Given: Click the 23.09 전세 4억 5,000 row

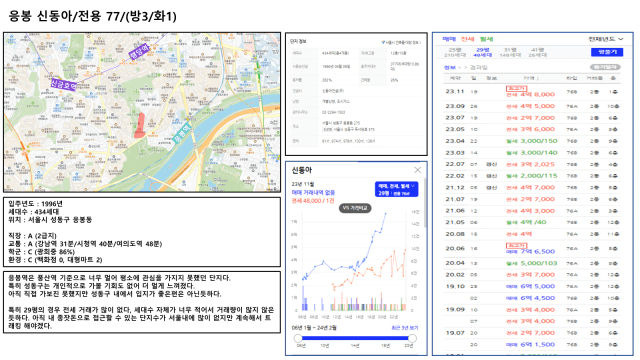Looking at the screenshot, I should coord(532,106).
